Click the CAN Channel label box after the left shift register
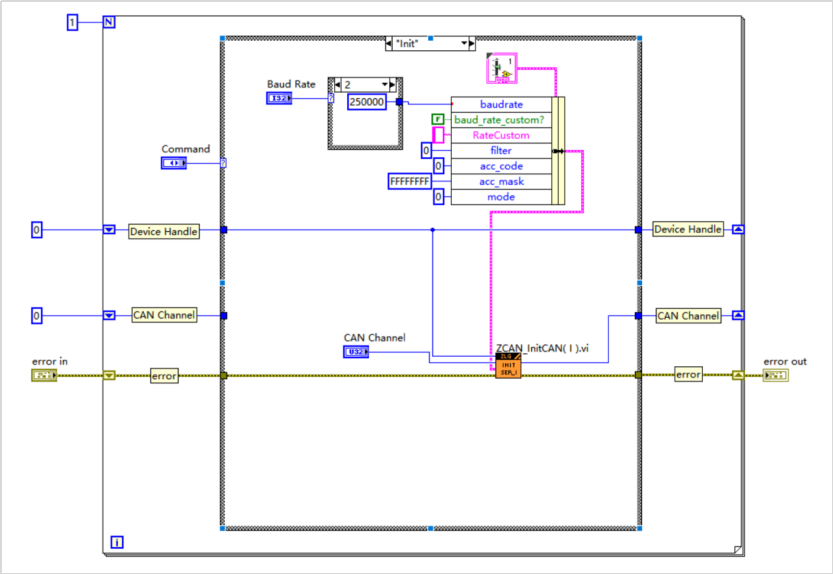Screen dimensions: 833x574 click(165, 315)
